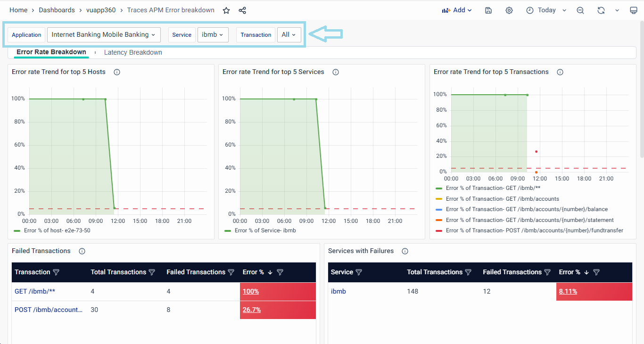Switch to Latency Breakdown tab
The height and width of the screenshot is (344, 644).
click(133, 52)
